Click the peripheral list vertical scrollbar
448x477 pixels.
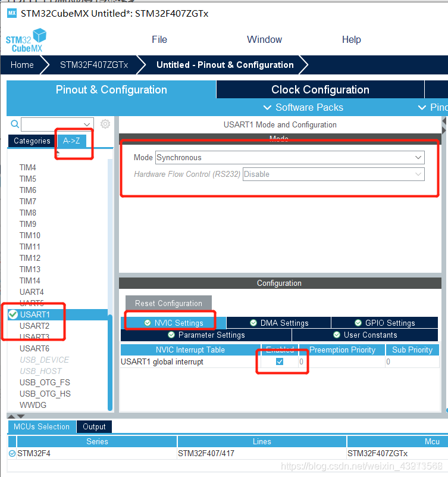coord(110,362)
